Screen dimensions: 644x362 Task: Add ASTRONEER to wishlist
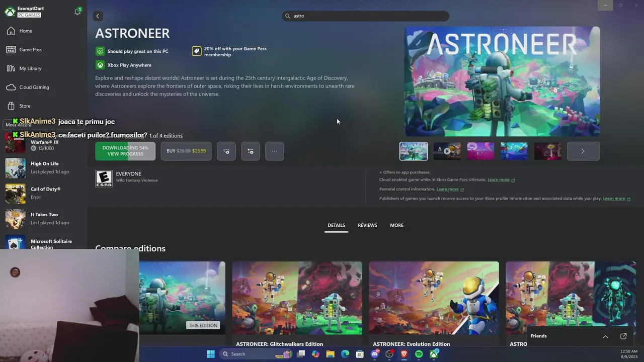tap(226, 151)
